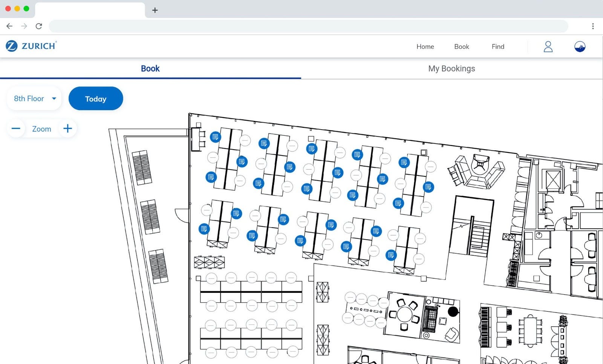Pick the available desk circle right of the topmost blue marker
Viewport: 603px width, 364px height.
tap(245, 141)
